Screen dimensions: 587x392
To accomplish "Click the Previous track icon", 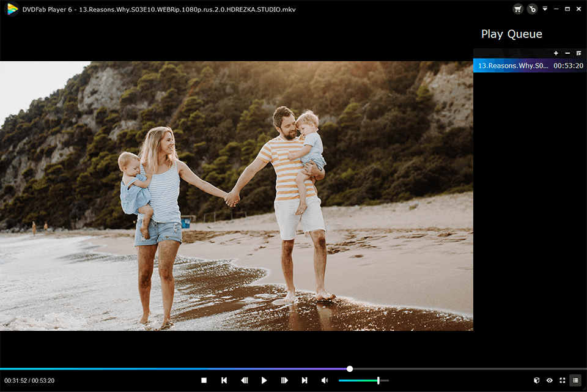I will (x=224, y=380).
